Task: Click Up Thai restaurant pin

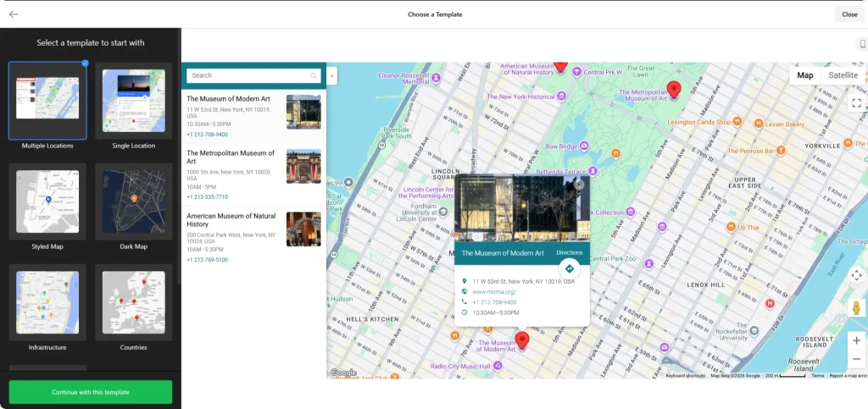Action: (730, 227)
